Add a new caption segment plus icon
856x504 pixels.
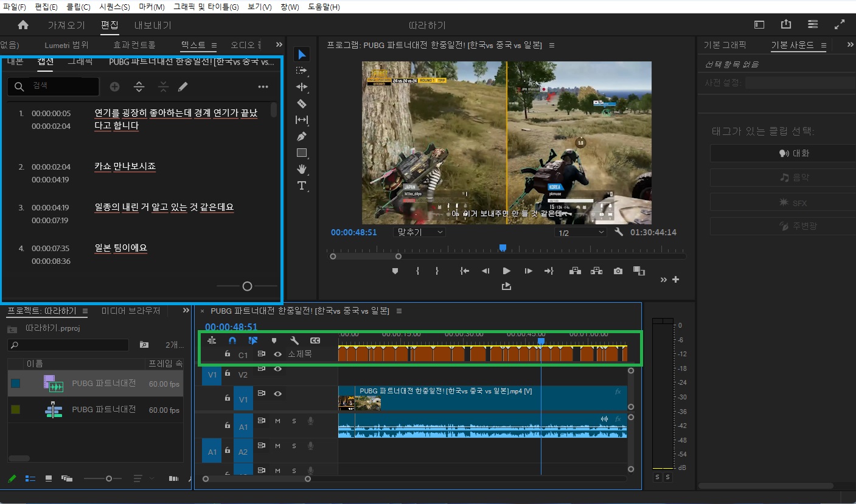114,86
